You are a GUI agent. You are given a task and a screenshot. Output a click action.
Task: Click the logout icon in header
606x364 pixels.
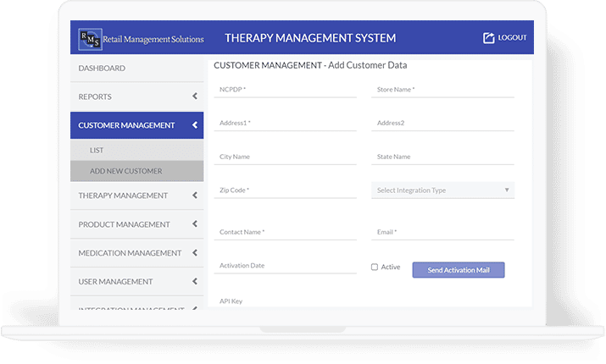click(488, 38)
